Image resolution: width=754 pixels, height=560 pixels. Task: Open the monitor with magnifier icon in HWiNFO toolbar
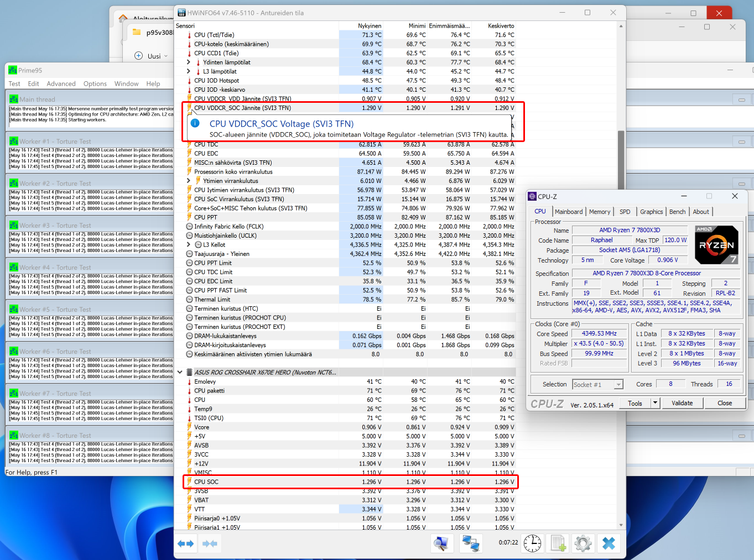441,543
